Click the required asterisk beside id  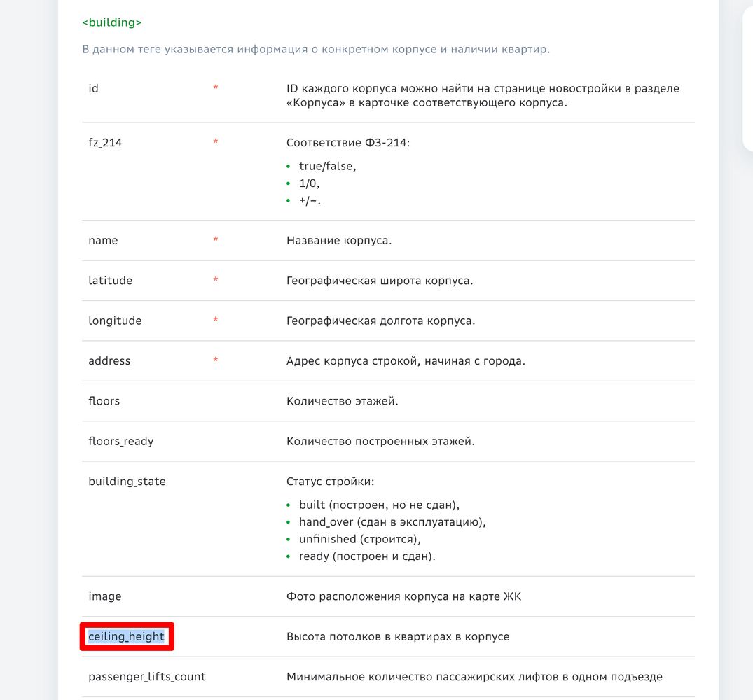pos(215,88)
